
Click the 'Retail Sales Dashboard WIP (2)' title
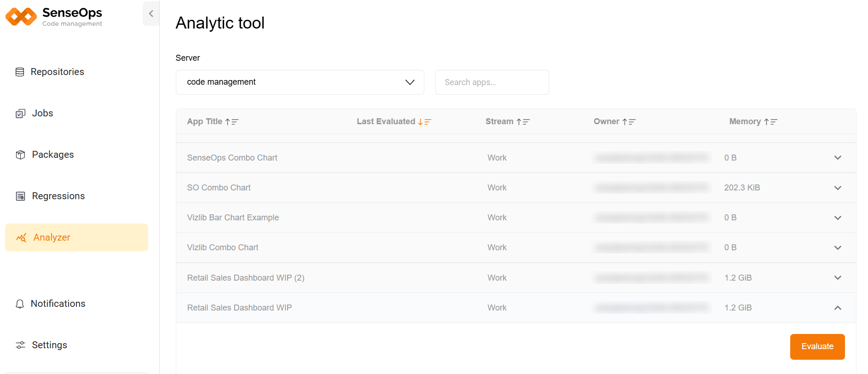pyautogui.click(x=246, y=278)
